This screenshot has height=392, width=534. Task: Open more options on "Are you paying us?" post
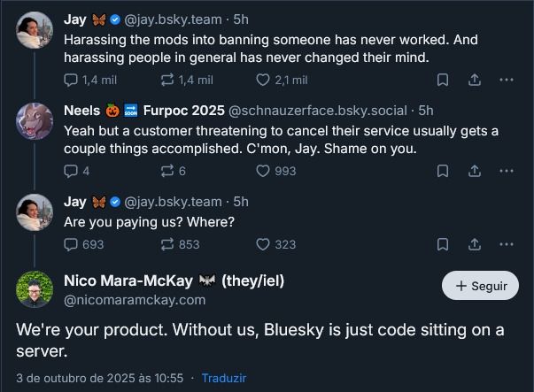(507, 244)
